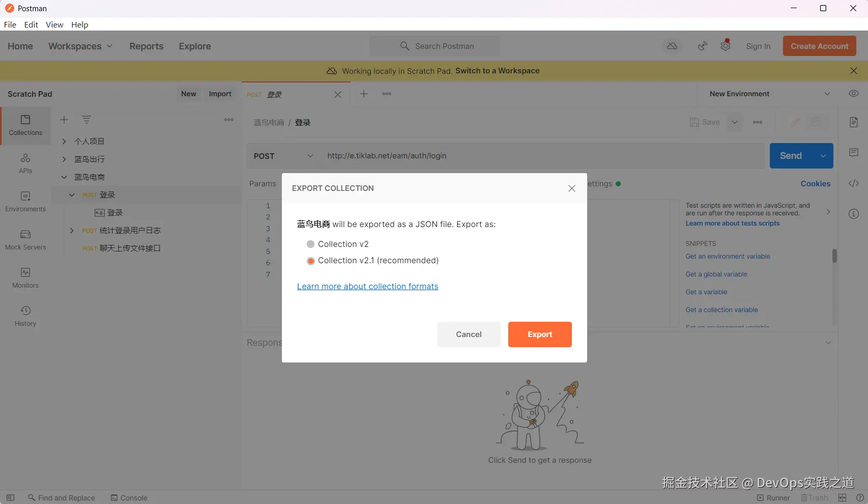Viewport: 868px width, 504px height.
Task: Open the Runner from status bar
Action: pyautogui.click(x=773, y=498)
